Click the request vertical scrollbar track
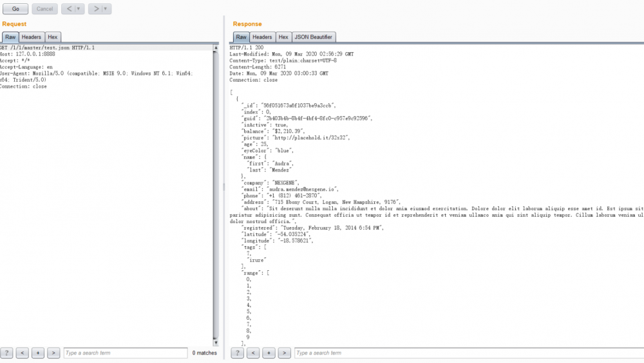The image size is (644, 363). (216, 195)
